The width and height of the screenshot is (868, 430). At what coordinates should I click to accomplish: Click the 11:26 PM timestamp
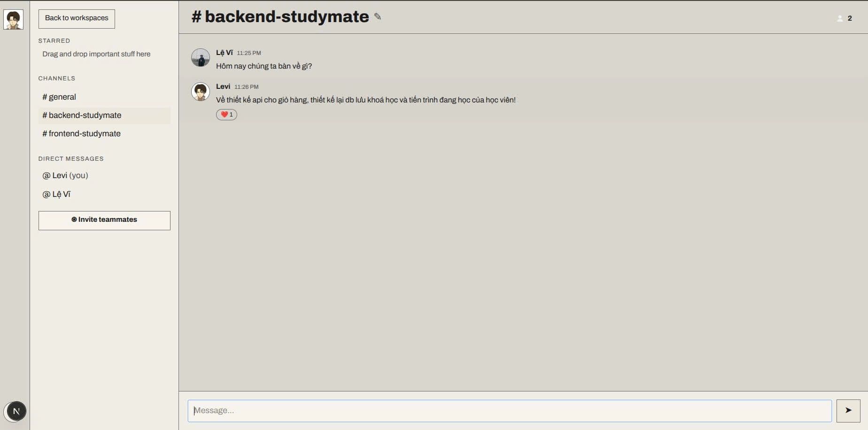247,87
